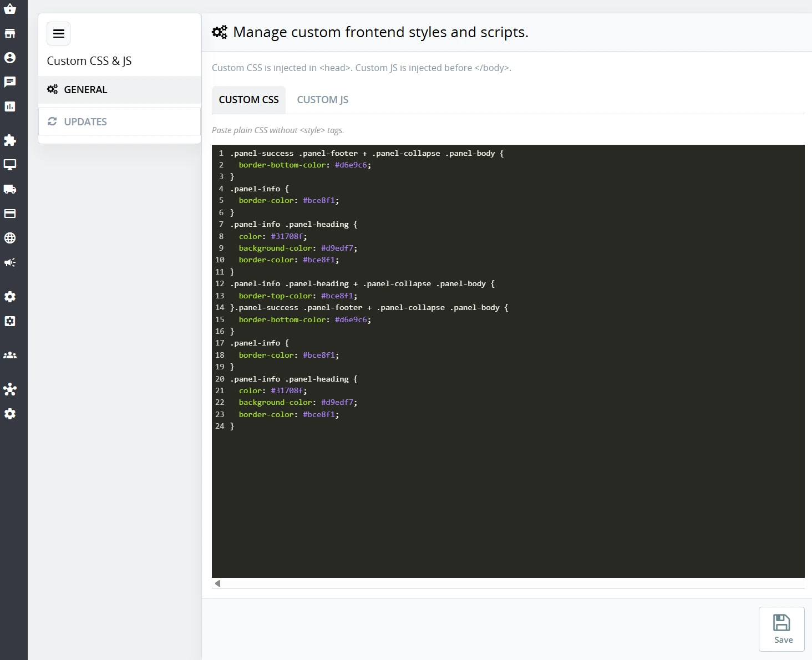This screenshot has width=812, height=660.
Task: Click '.panel-info {' on line 4
Action: tap(260, 189)
